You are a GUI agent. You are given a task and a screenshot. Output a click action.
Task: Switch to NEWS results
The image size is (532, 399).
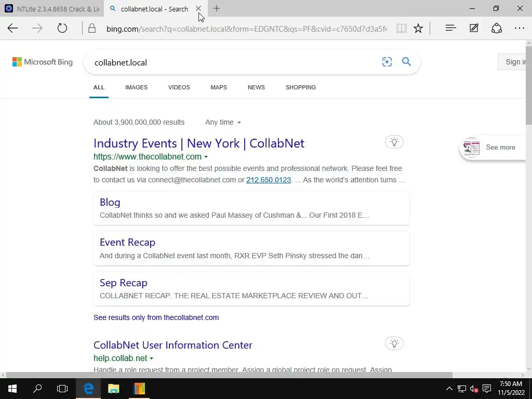tap(256, 87)
